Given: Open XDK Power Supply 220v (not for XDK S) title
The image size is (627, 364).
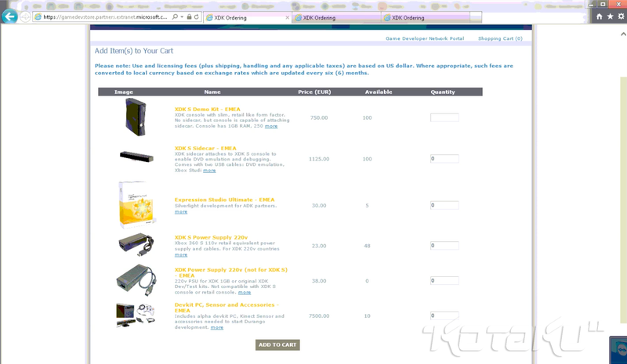Looking at the screenshot, I should pos(231,272).
